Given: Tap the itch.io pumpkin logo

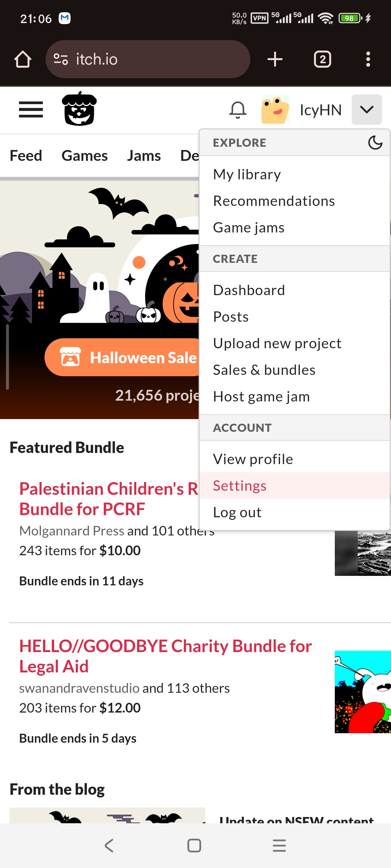Looking at the screenshot, I should tap(79, 109).
